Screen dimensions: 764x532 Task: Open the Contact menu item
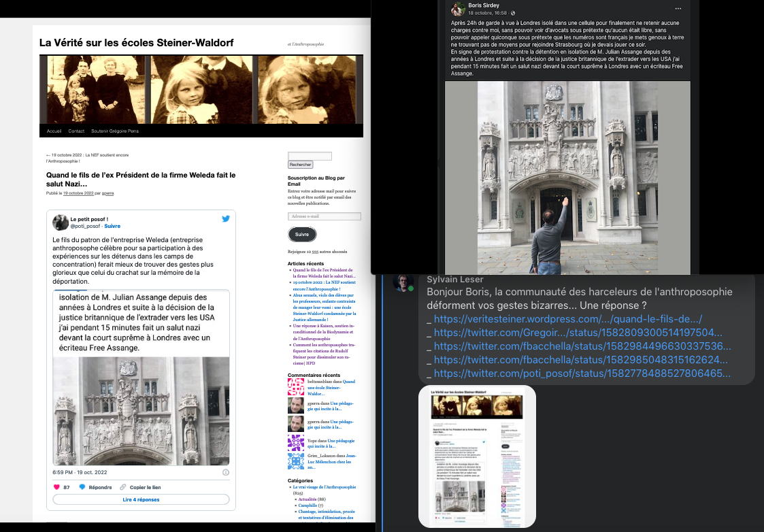(76, 131)
